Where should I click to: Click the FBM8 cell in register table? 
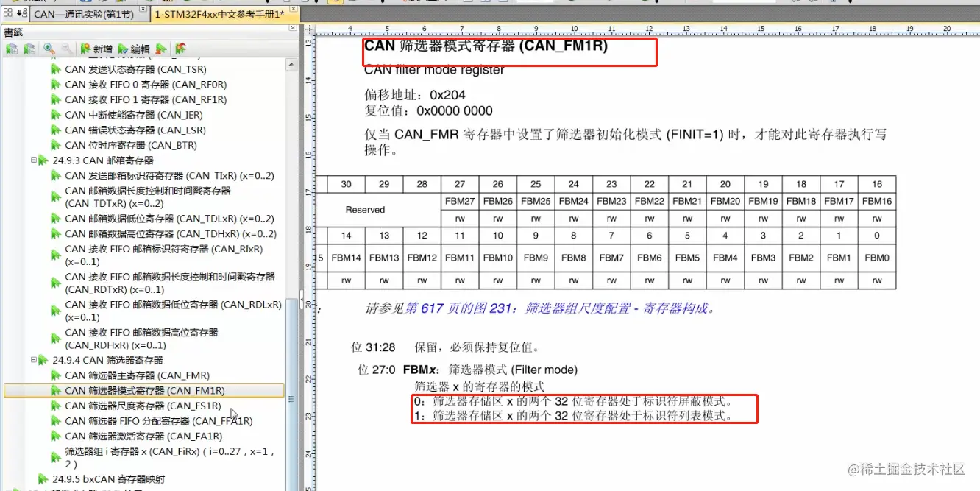click(x=574, y=258)
